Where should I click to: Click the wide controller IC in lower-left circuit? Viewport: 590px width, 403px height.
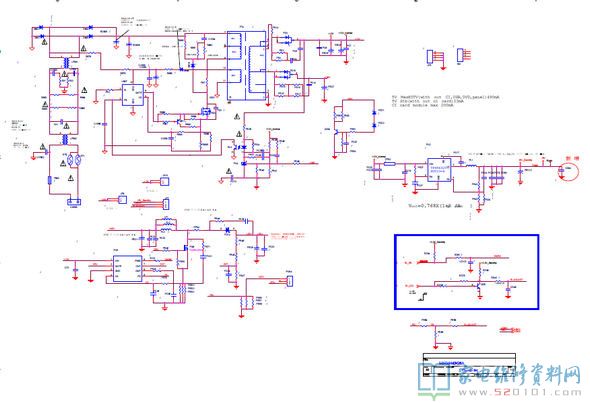[x=128, y=269]
